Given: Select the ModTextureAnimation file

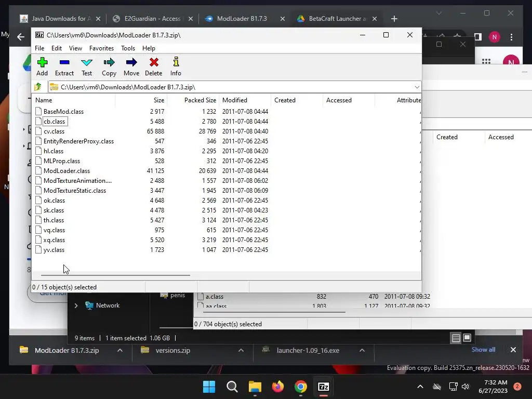Looking at the screenshot, I should [x=78, y=180].
